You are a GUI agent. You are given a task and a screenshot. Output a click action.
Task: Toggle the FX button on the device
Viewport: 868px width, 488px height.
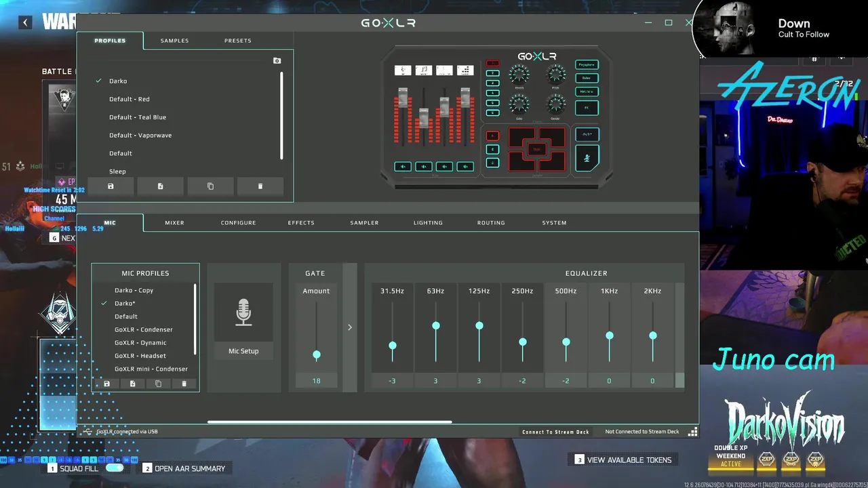(587, 108)
